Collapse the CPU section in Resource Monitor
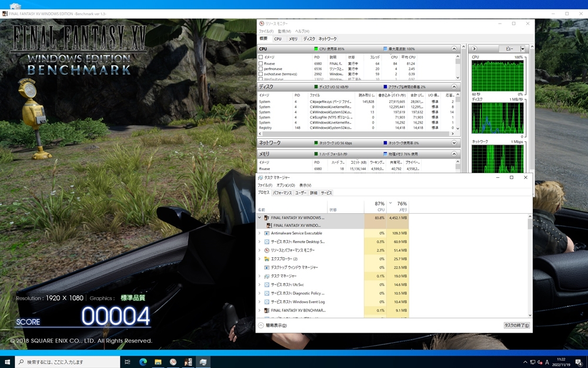 point(454,49)
